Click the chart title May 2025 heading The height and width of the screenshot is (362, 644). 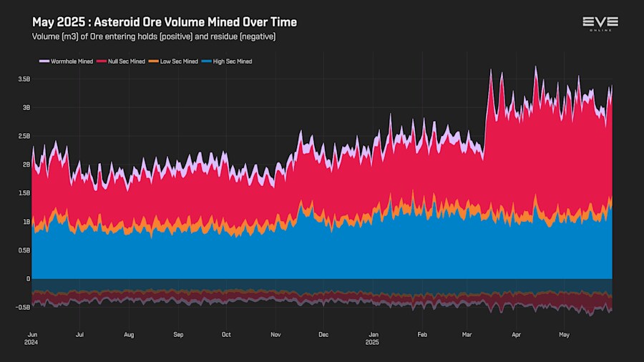165,22
